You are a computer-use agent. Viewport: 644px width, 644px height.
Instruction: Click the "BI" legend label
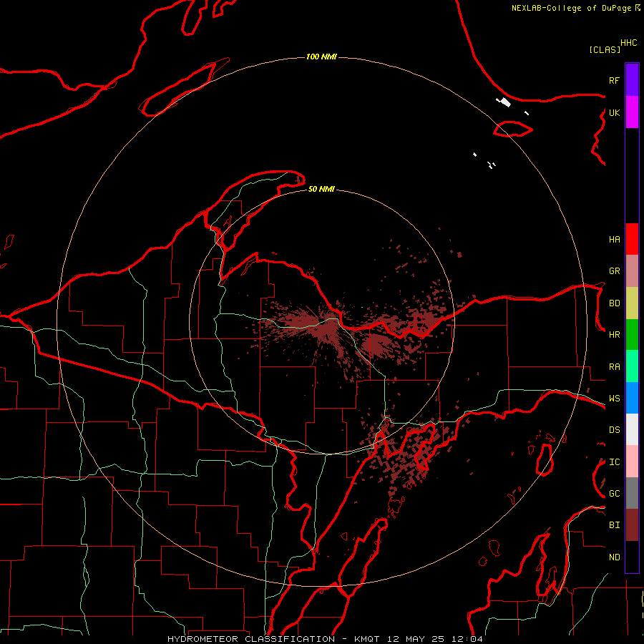pos(614,525)
